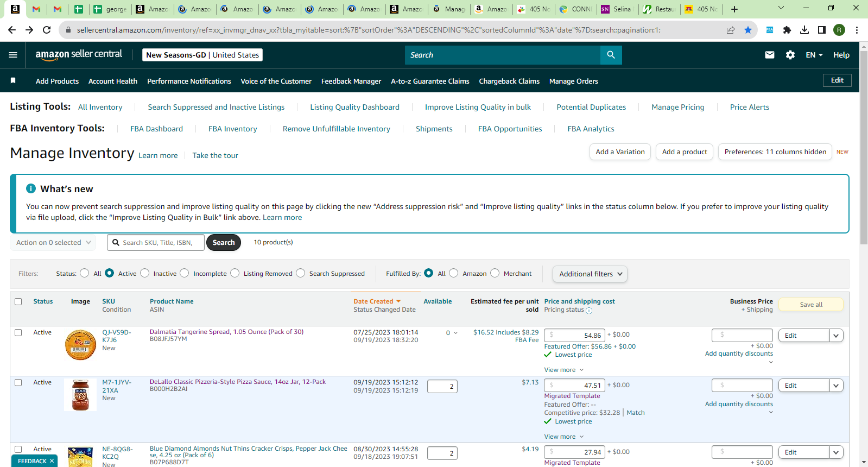The image size is (868, 467).
Task: Click the Seller Central search magnifier button
Action: click(611, 55)
